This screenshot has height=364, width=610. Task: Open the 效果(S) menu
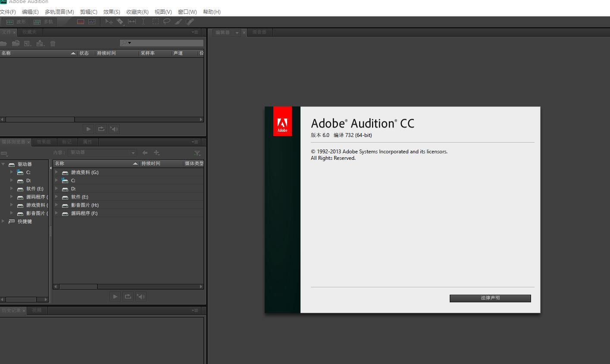pyautogui.click(x=112, y=12)
